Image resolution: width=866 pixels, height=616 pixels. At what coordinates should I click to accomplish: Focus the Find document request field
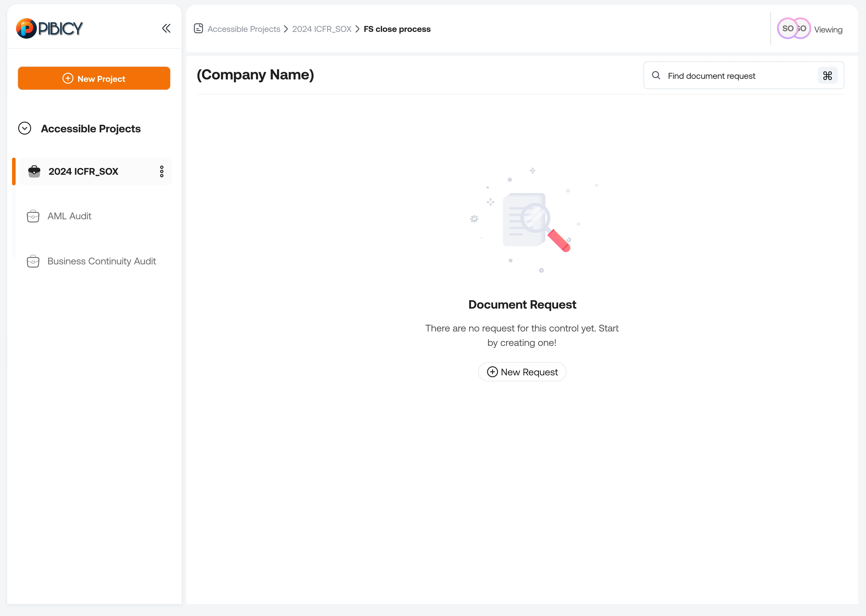tap(743, 75)
